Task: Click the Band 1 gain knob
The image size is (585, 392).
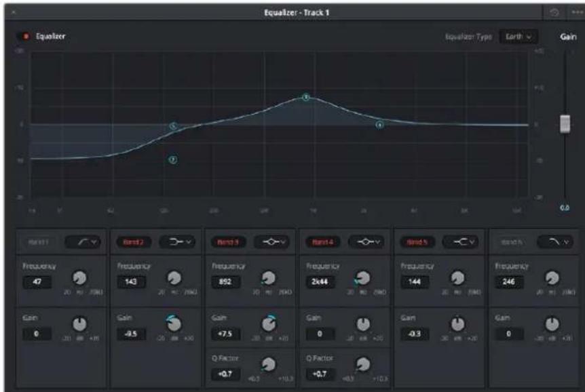Action: (x=79, y=324)
